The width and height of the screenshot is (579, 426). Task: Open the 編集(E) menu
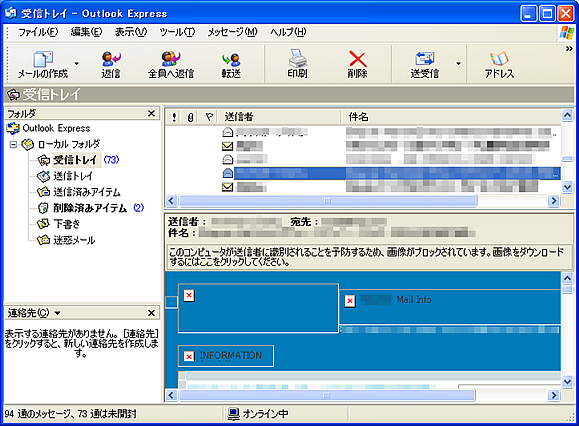(x=86, y=32)
